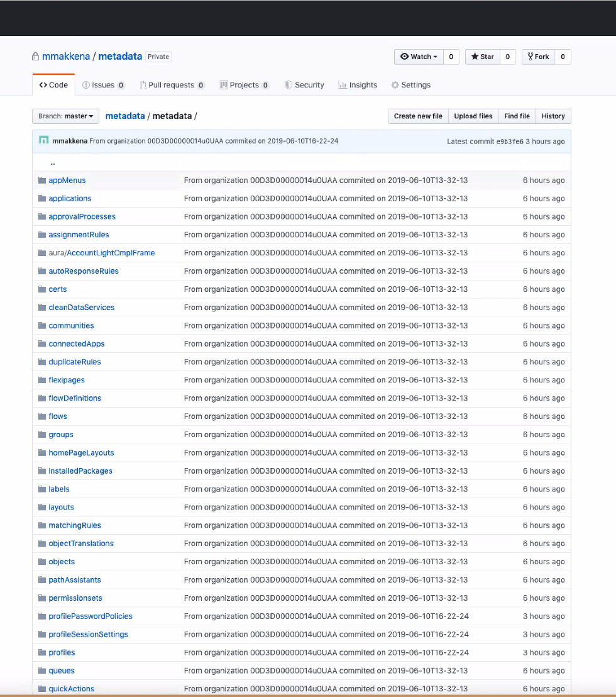This screenshot has width=616, height=697.
Task: Click folder icon next to profiles
Action: pos(42,652)
